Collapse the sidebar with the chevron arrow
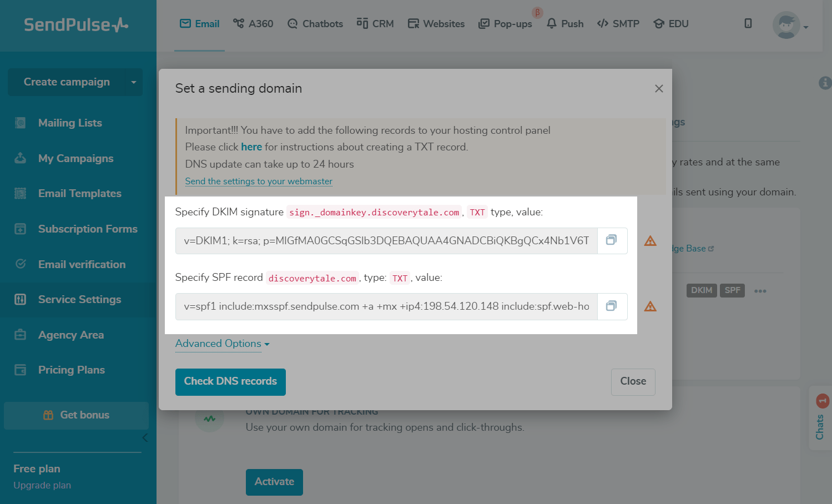This screenshot has height=504, width=832. 145,437
